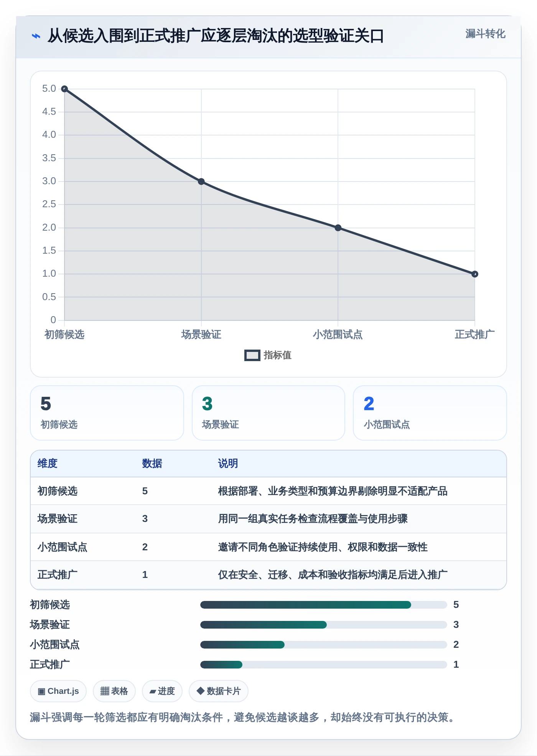The height and width of the screenshot is (756, 537).
Task: Click the 表格 tag chip
Action: (x=114, y=691)
